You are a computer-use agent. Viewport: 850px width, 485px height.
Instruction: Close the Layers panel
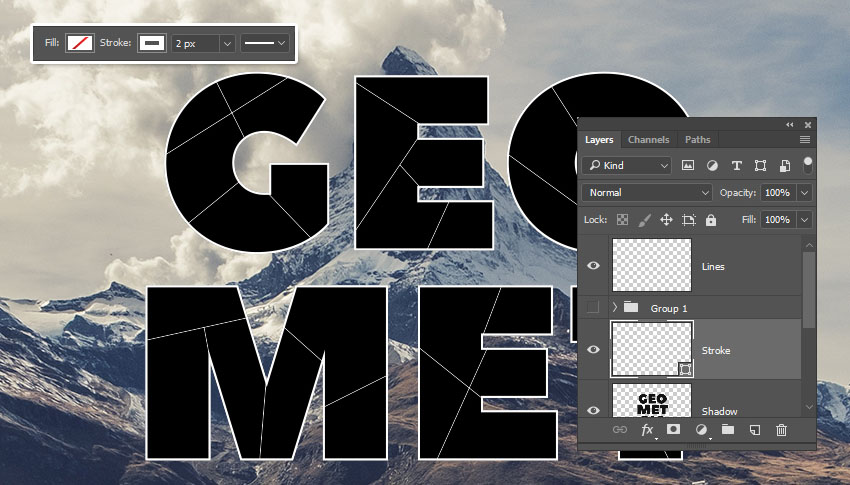pos(808,125)
